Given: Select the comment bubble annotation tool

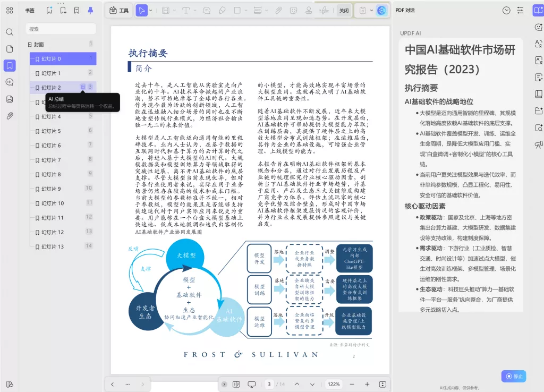Looking at the screenshot, I should click(207, 10).
